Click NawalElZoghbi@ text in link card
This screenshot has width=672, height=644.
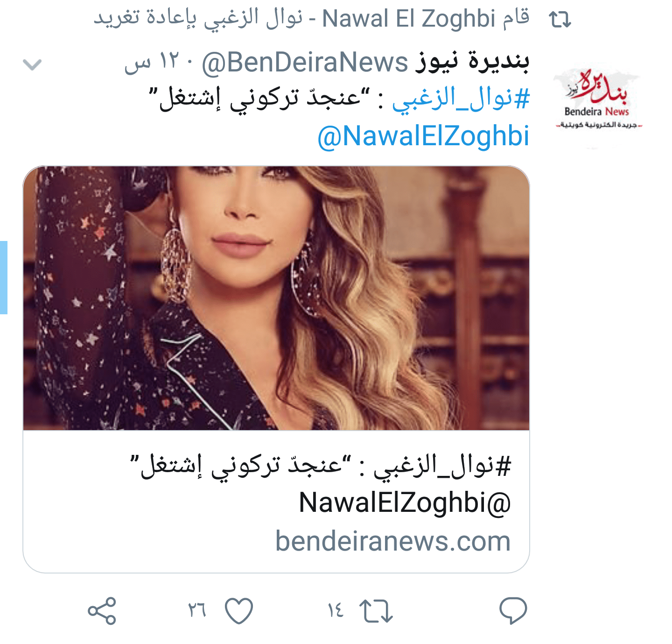tap(405, 503)
